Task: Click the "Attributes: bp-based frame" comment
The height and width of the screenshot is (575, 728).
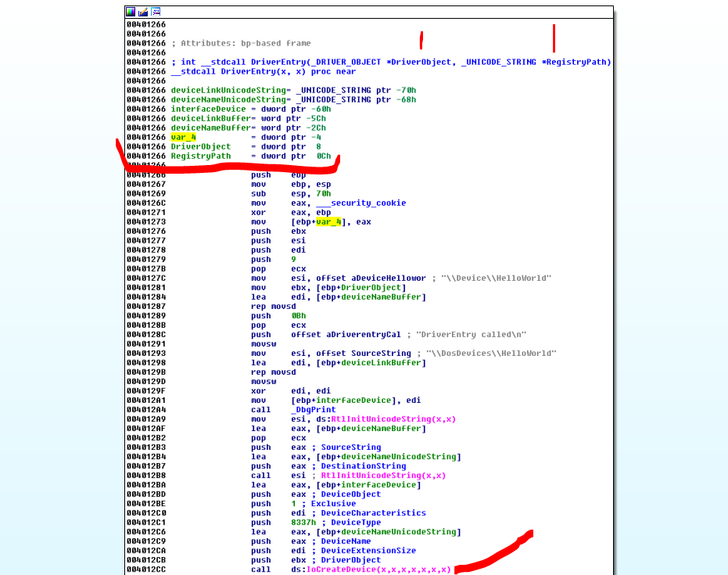Action: tap(242, 44)
